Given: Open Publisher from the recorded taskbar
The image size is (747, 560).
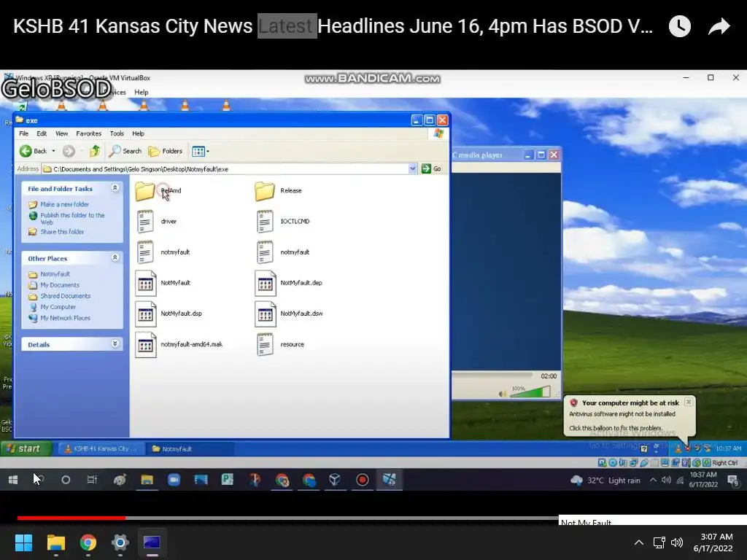Looking at the screenshot, I should coord(228,480).
